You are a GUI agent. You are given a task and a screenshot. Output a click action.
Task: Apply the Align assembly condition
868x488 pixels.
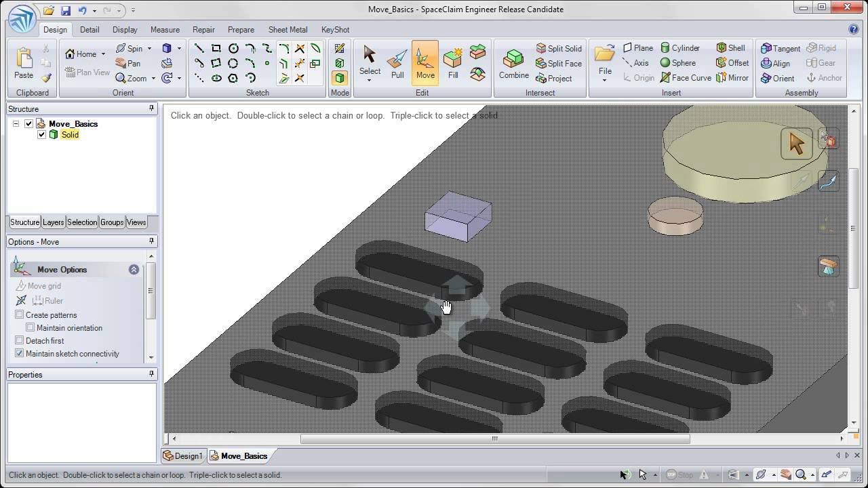(x=775, y=63)
